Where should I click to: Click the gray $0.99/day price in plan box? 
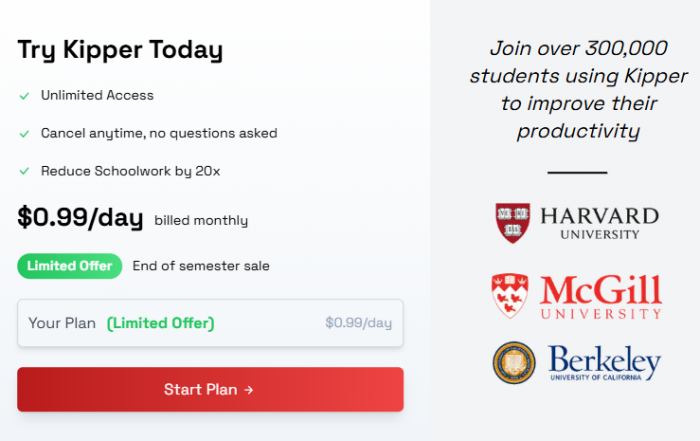[x=358, y=323]
